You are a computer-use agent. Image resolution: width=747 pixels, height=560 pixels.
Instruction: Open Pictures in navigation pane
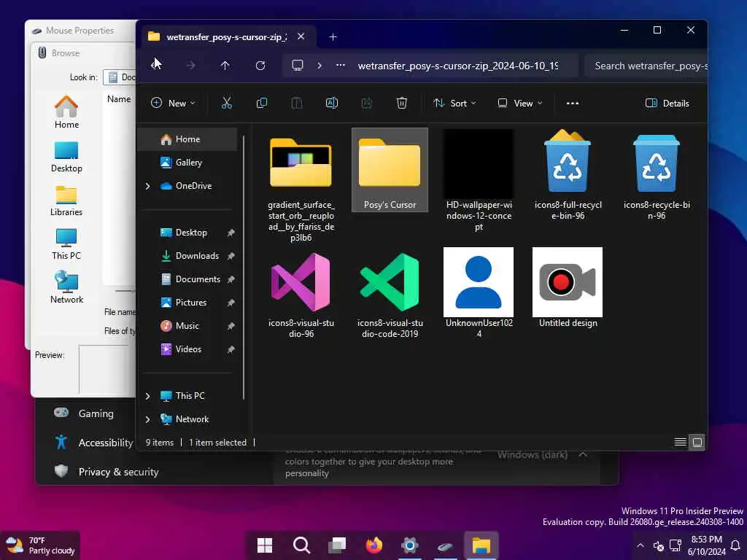190,303
